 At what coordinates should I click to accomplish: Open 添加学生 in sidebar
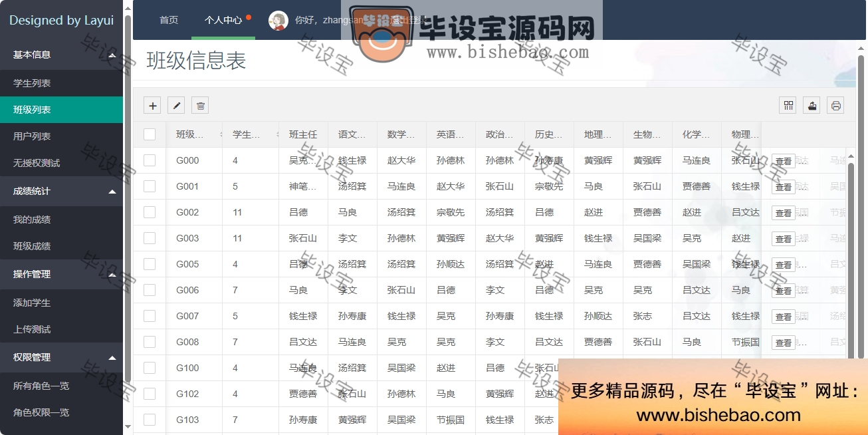tap(61, 303)
